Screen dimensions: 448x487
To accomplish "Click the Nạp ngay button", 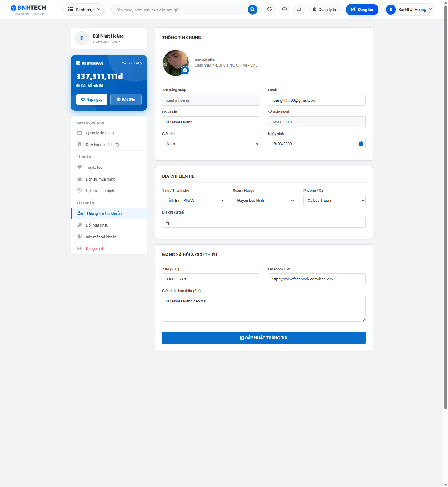I will [92, 100].
